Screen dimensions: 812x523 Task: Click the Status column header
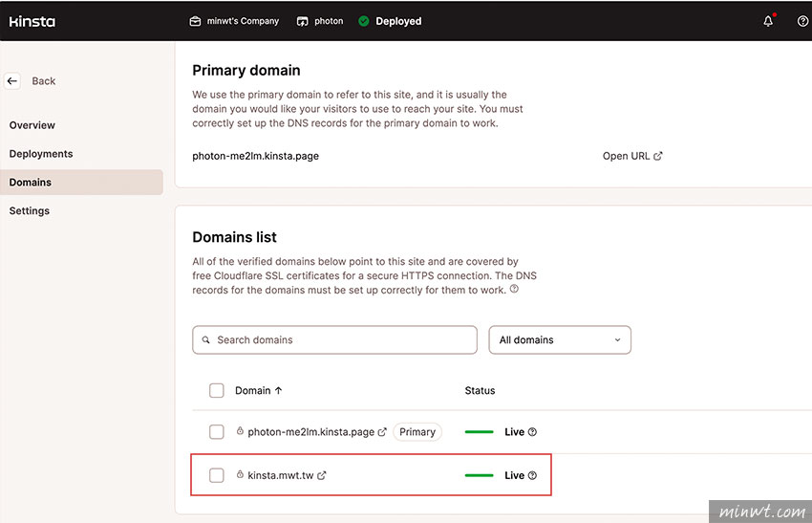[480, 390]
